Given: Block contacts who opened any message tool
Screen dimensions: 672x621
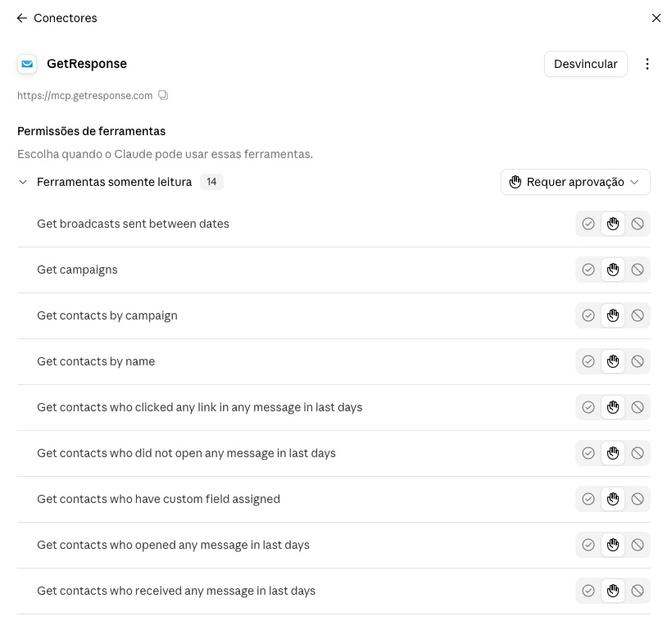Looking at the screenshot, I should [638, 545].
